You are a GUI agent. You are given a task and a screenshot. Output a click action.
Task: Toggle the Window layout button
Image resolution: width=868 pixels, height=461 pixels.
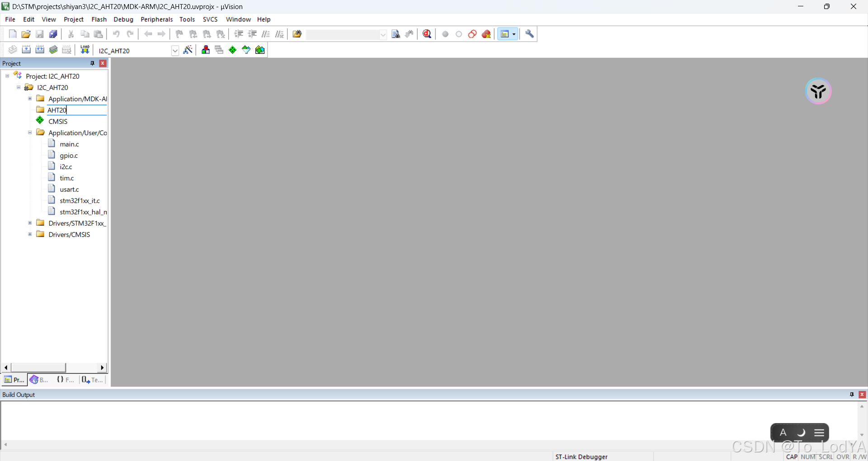pyautogui.click(x=505, y=34)
